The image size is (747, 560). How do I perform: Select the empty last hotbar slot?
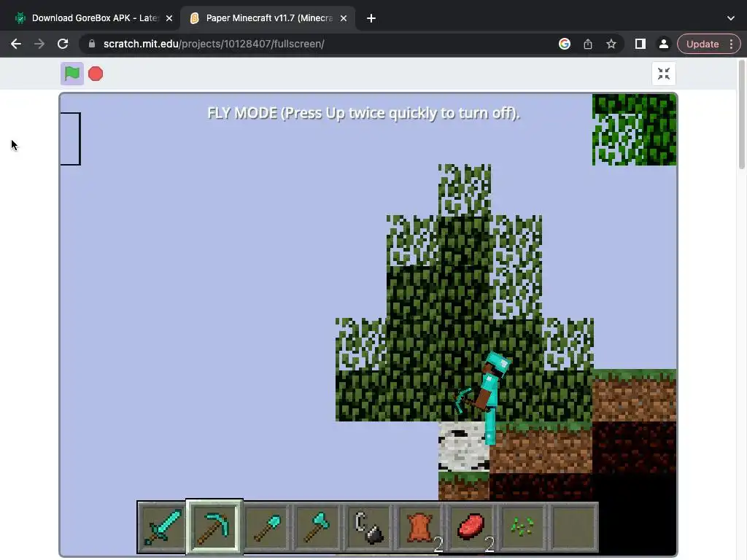(573, 526)
